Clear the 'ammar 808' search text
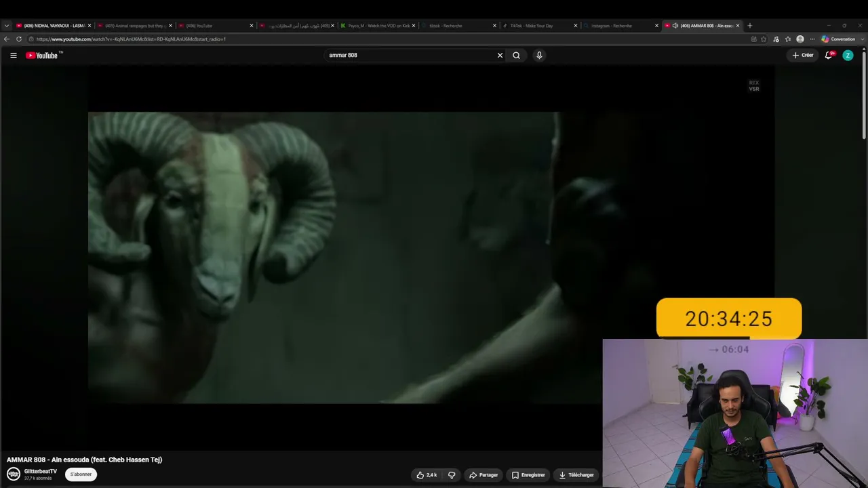 (x=500, y=56)
